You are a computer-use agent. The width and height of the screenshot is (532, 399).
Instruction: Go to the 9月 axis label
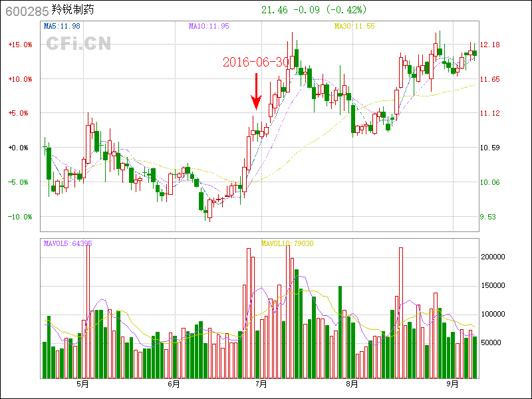pyautogui.click(x=453, y=384)
